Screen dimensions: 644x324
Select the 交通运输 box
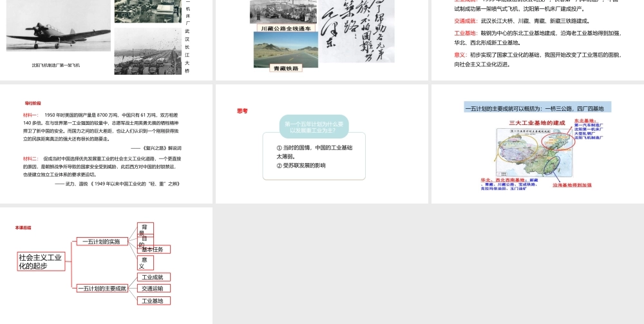(154, 289)
